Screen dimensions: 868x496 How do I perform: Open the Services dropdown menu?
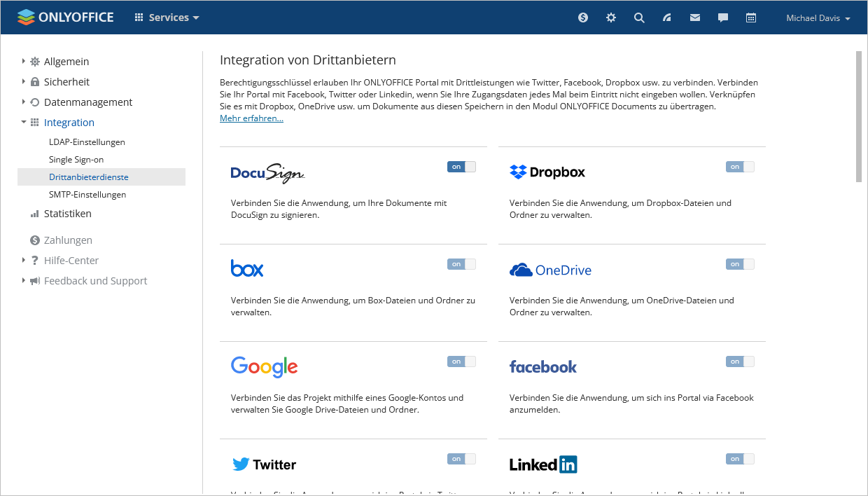pos(167,18)
